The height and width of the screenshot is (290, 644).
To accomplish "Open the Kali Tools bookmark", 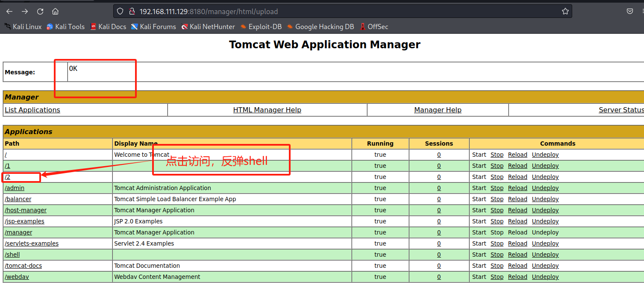I will (x=65, y=26).
